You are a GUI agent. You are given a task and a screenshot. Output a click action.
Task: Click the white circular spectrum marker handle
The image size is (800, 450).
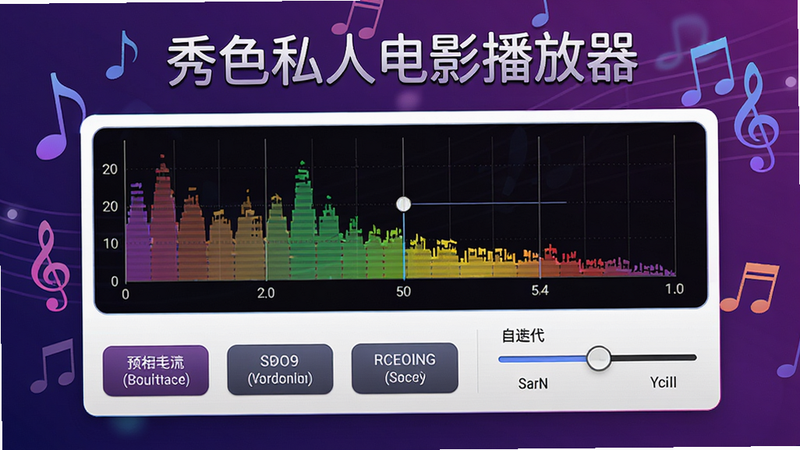[404, 204]
